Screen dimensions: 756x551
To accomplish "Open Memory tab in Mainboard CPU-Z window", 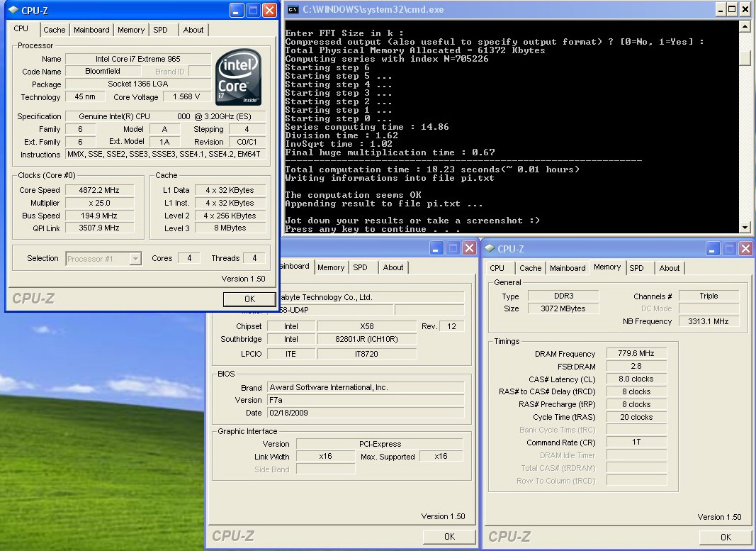I will pyautogui.click(x=331, y=268).
